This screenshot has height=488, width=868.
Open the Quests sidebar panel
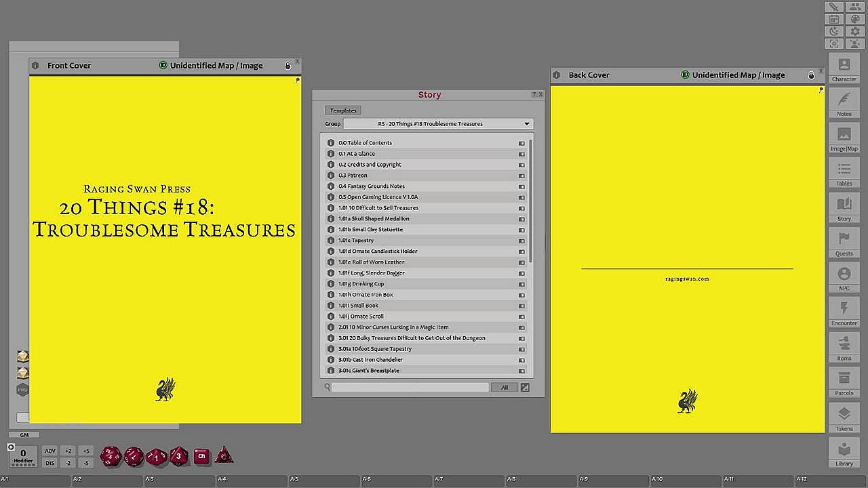(x=844, y=243)
